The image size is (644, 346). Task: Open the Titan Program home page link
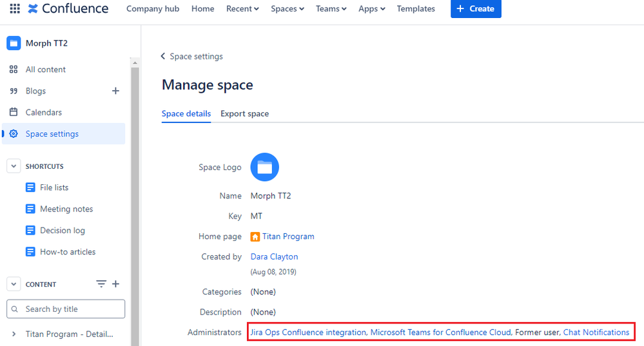(288, 236)
